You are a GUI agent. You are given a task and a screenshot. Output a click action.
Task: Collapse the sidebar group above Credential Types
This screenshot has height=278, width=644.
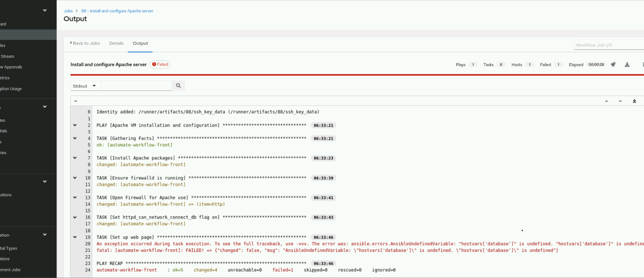click(45, 235)
